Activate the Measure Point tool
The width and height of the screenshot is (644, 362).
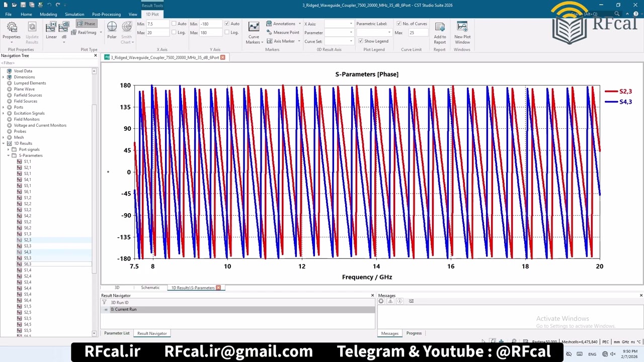pyautogui.click(x=283, y=32)
